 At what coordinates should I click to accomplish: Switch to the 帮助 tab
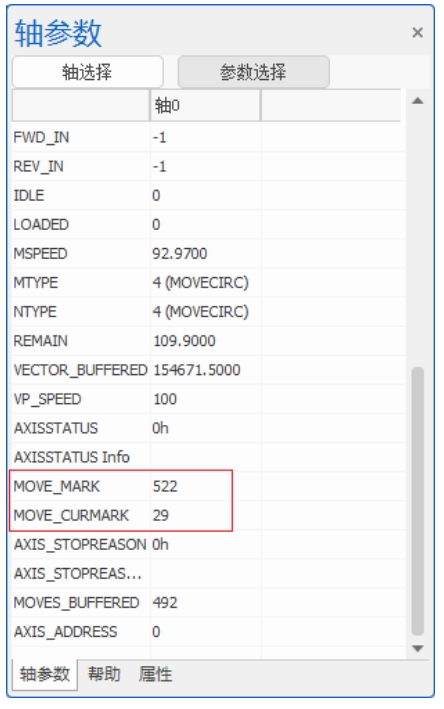pyautogui.click(x=104, y=674)
